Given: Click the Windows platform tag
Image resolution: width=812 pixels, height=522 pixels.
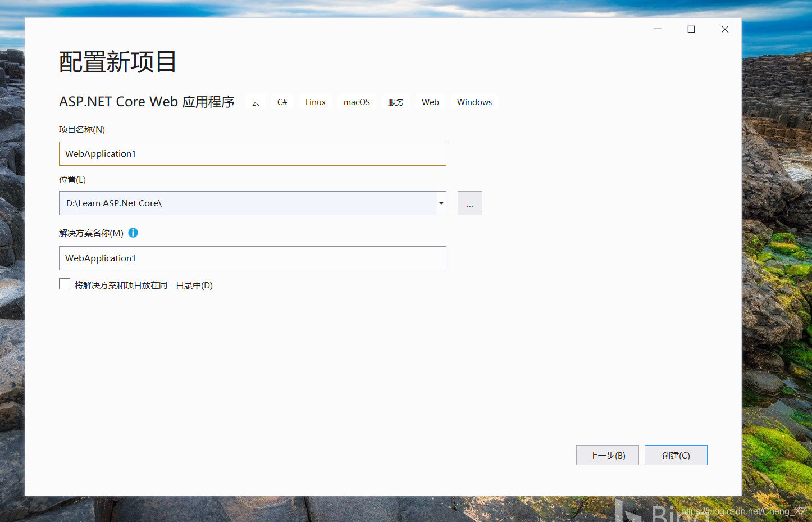Looking at the screenshot, I should point(474,102).
